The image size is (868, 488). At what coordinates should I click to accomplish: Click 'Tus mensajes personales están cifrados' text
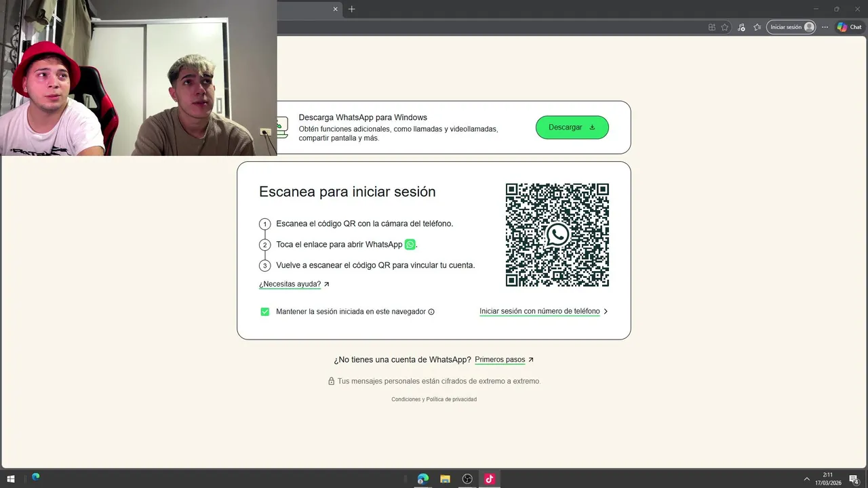coord(439,381)
